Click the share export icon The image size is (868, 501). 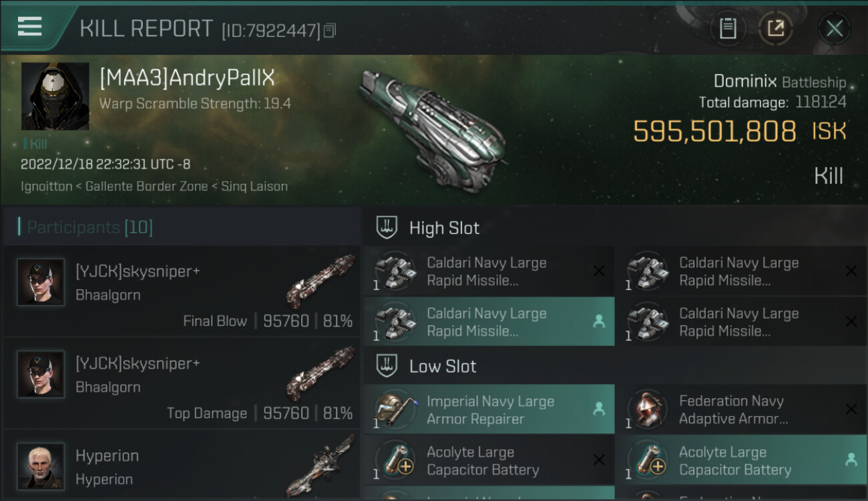point(775,29)
